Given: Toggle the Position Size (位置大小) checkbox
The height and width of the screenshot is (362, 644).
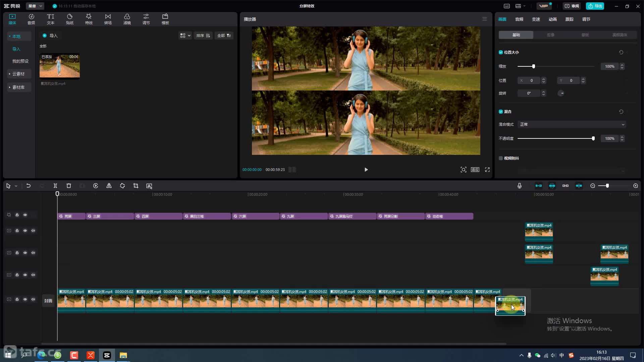Looking at the screenshot, I should [501, 52].
